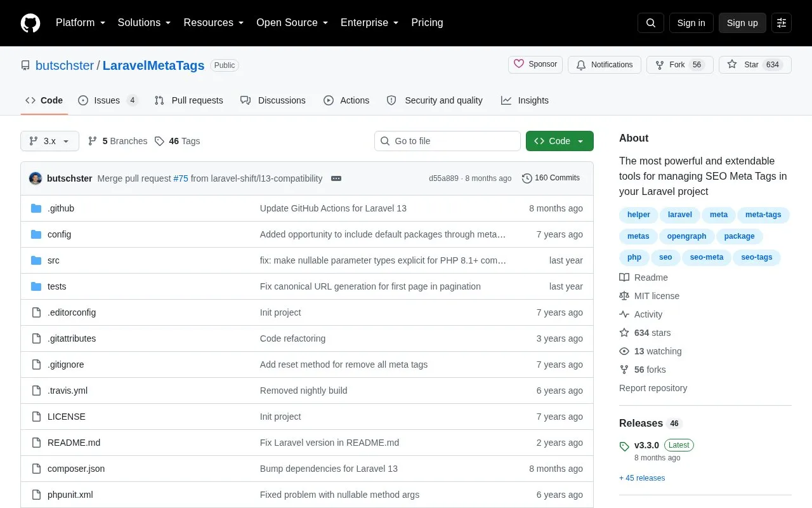Image resolution: width=812 pixels, height=508 pixels.
Task: Expand the Open Source menu
Action: point(292,23)
